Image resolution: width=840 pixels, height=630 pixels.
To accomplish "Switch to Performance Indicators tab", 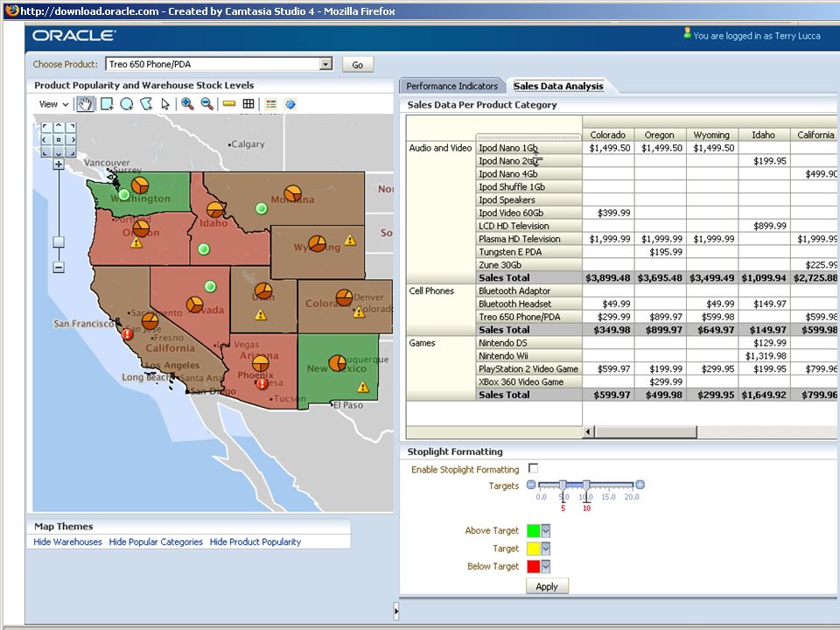I will (452, 87).
